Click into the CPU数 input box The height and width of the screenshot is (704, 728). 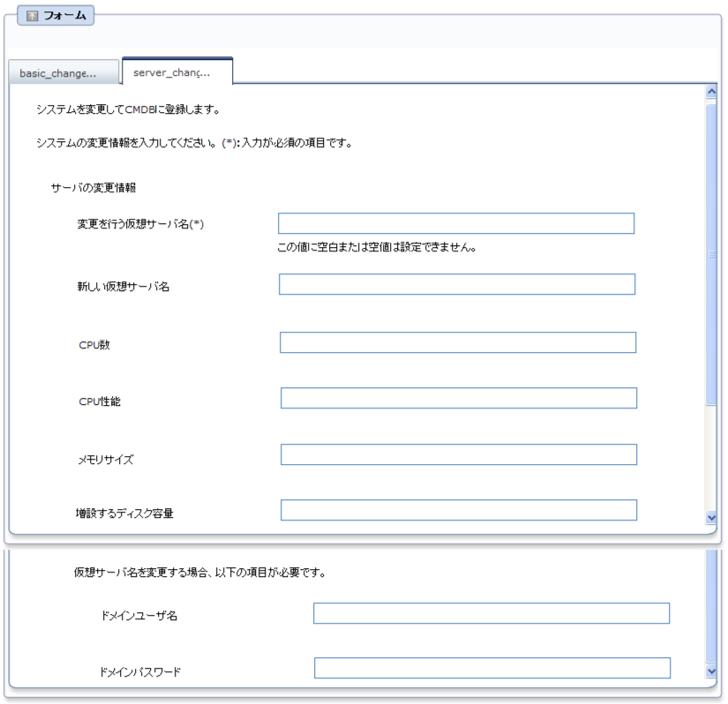coord(458,342)
